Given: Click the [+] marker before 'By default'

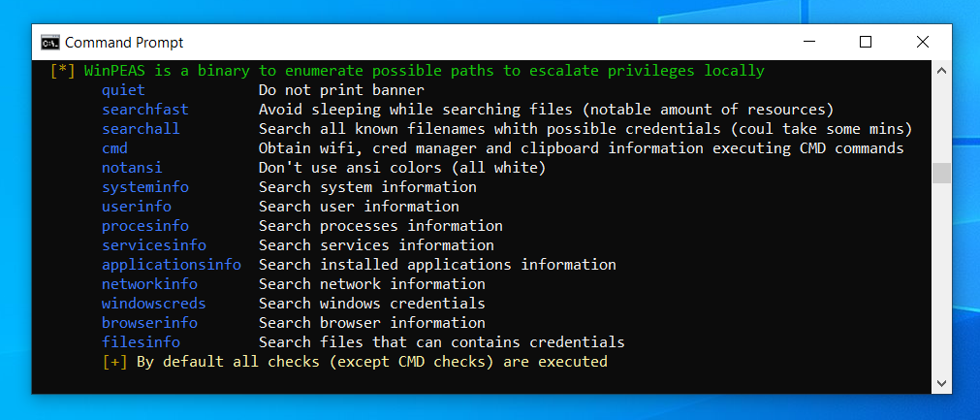Looking at the screenshot, I should coord(115,362).
